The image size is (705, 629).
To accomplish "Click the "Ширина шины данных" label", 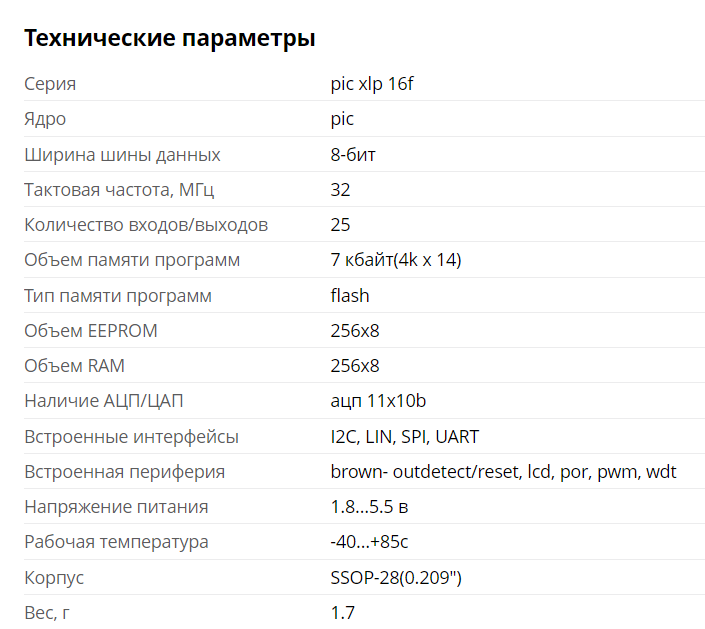I will point(122,155).
